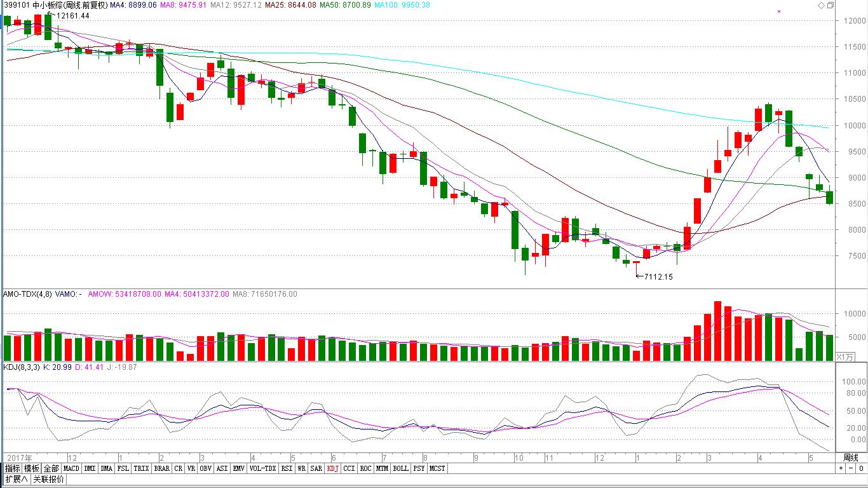868x488 pixels.
Task: Switch indicator to DMI
Action: pyautogui.click(x=90, y=468)
